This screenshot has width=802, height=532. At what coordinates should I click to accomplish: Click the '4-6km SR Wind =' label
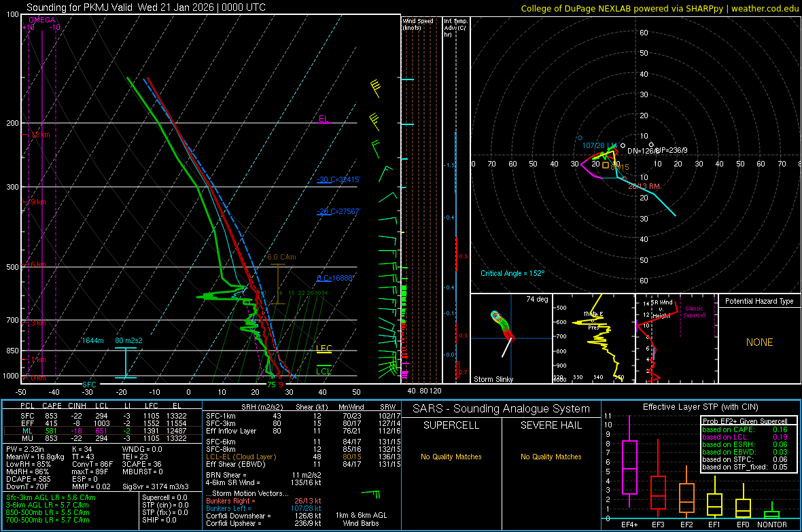click(x=232, y=482)
